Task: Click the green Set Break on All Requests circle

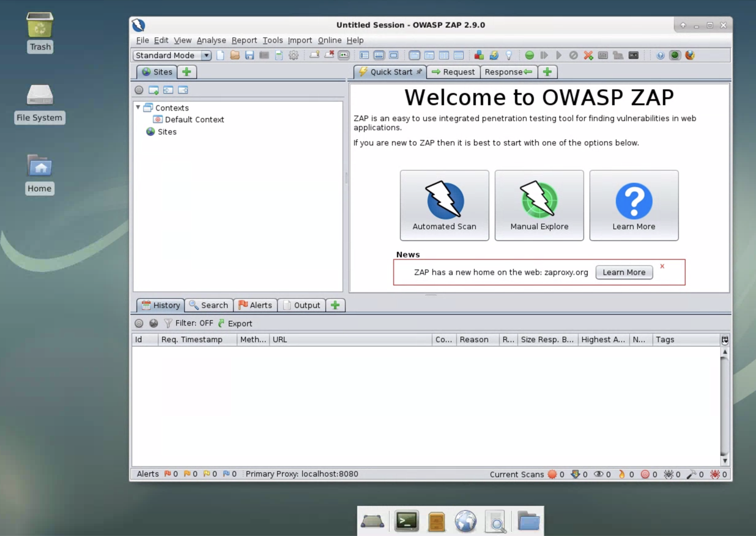Action: click(530, 55)
